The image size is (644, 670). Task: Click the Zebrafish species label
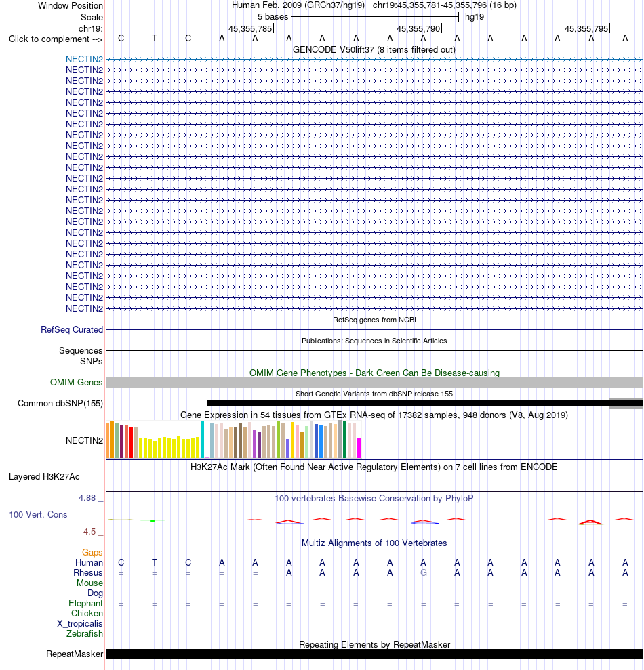pyautogui.click(x=85, y=633)
